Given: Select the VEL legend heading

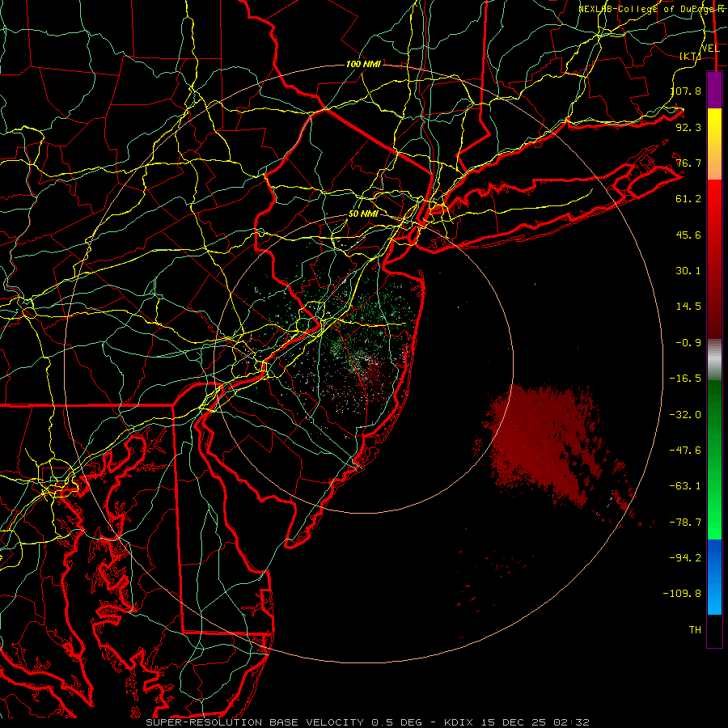Looking at the screenshot, I should click(x=710, y=49).
